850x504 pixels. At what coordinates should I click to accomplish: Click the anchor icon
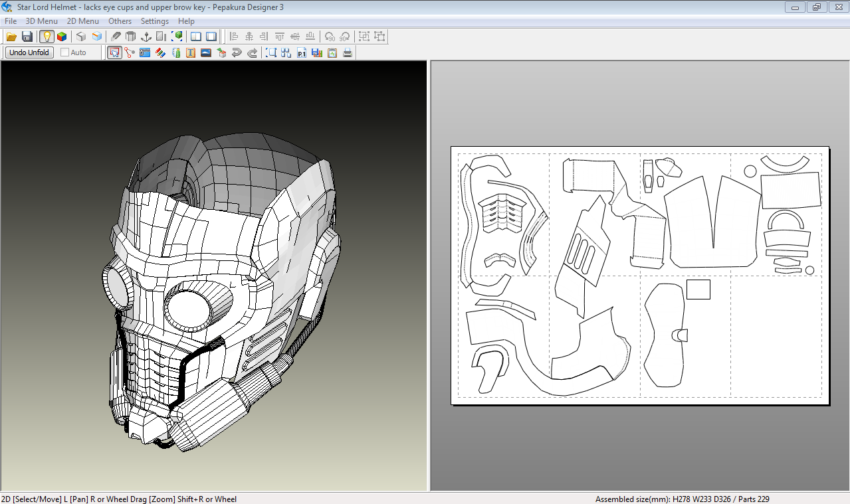[146, 37]
